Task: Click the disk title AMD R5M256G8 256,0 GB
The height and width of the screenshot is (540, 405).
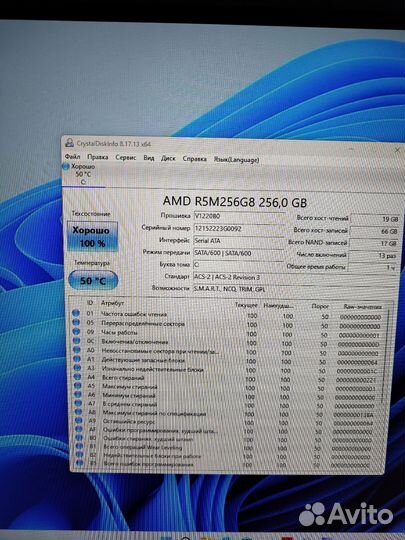Action: point(235,202)
